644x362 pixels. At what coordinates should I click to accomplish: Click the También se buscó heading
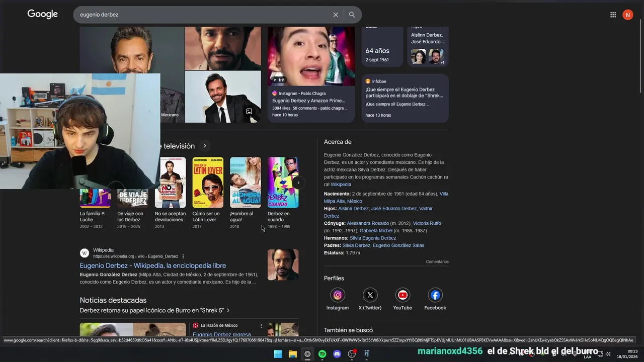click(348, 330)
